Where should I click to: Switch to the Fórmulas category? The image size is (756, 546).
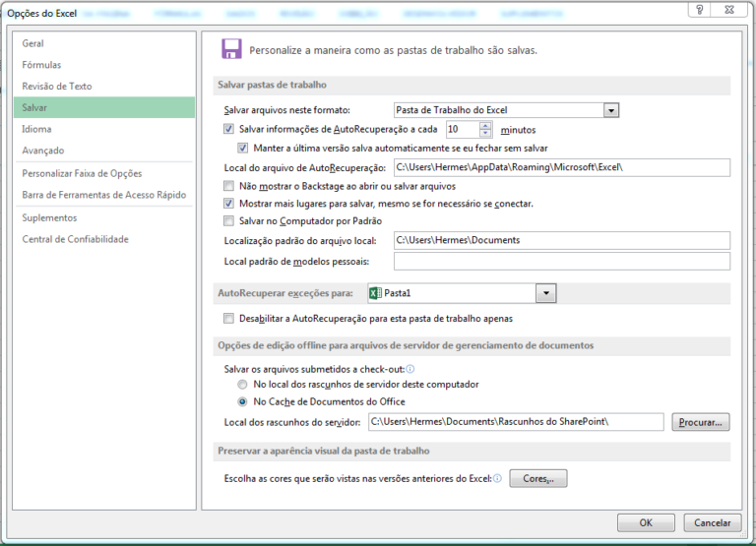[41, 65]
